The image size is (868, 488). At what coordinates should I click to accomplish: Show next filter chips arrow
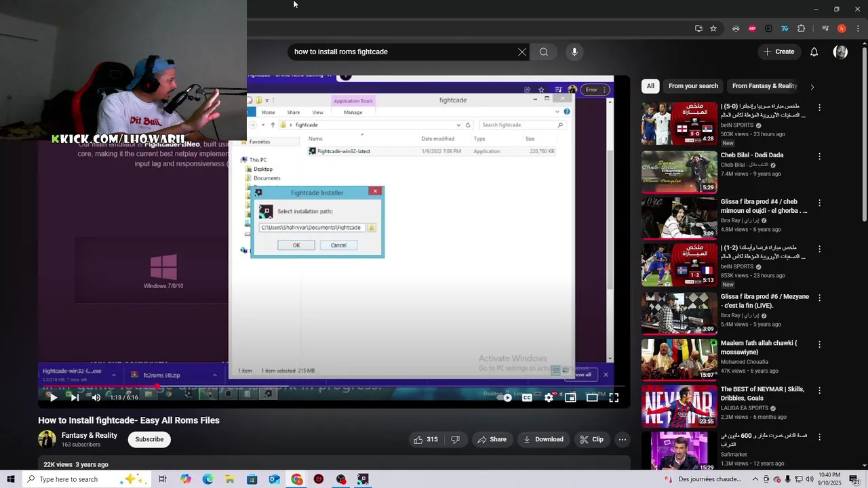pos(812,86)
